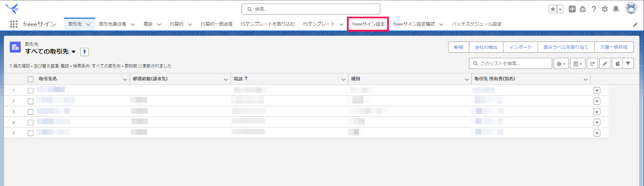Image resolution: width=644 pixels, height=186 pixels.
Task: Click the 種別 column header
Action: [355, 79]
